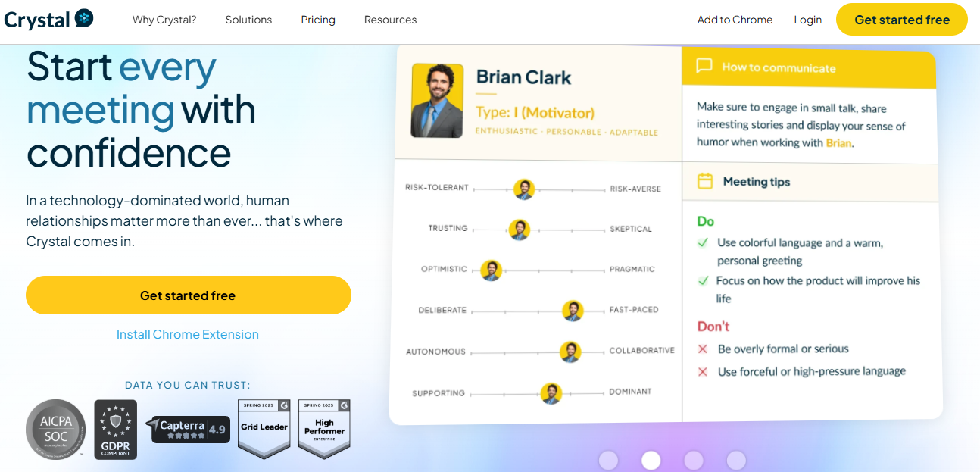980x472 pixels.
Task: Click the large hero Get started free button
Action: tap(188, 295)
